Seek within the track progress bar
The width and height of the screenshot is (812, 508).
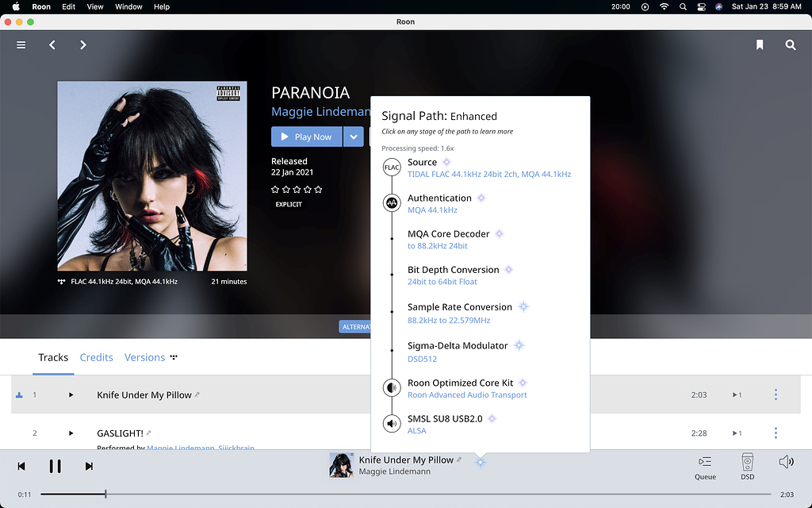[x=396, y=495]
